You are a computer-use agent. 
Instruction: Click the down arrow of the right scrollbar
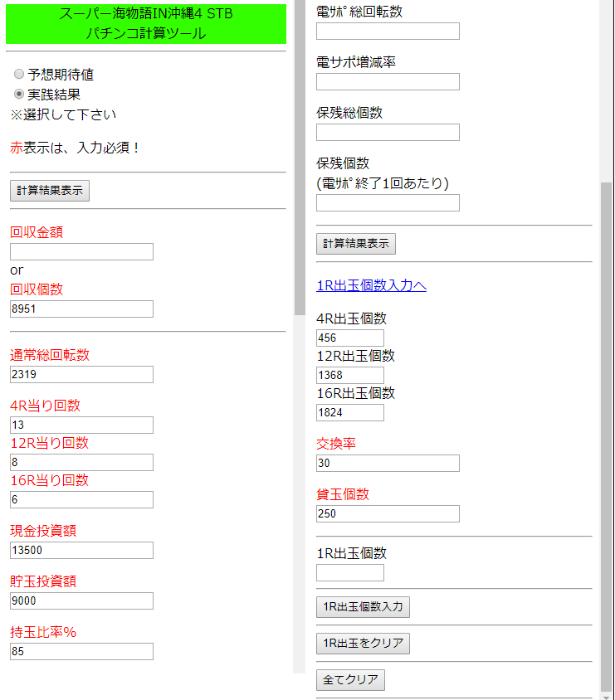point(606,697)
